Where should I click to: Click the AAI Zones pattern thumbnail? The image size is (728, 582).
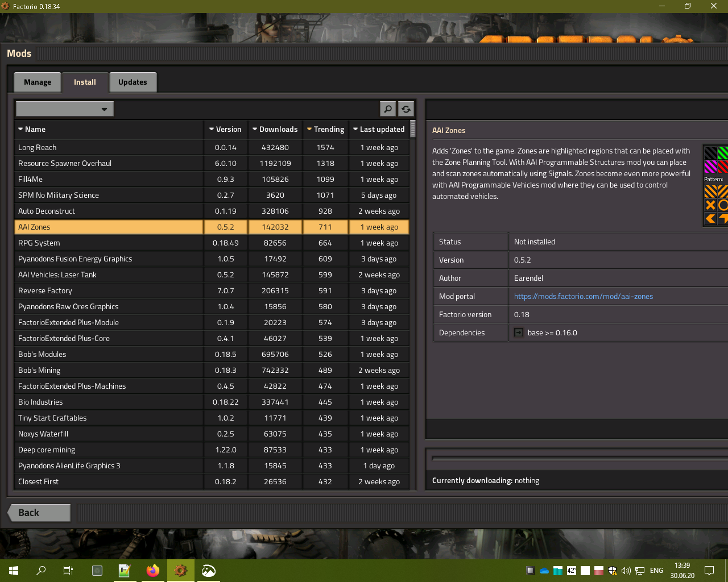pyautogui.click(x=715, y=185)
